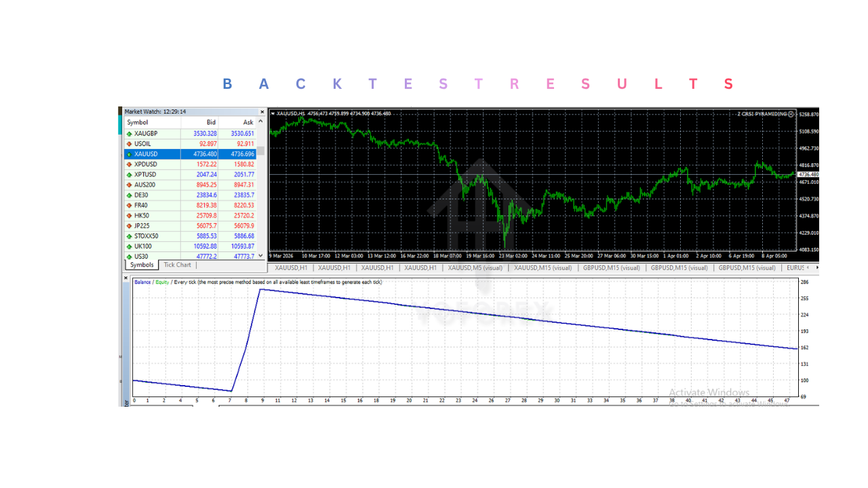Screen dimensions: 868x488
Task: Click the red arrow icon beside JP225
Action: click(129, 225)
